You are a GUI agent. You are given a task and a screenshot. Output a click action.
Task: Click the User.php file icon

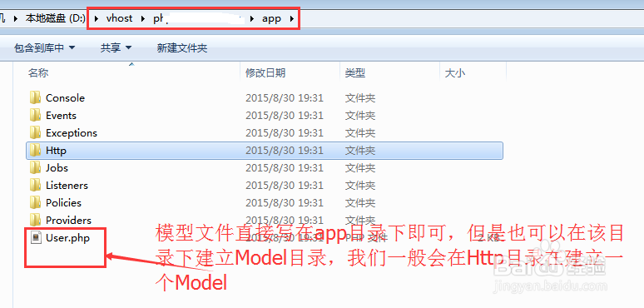click(36, 237)
